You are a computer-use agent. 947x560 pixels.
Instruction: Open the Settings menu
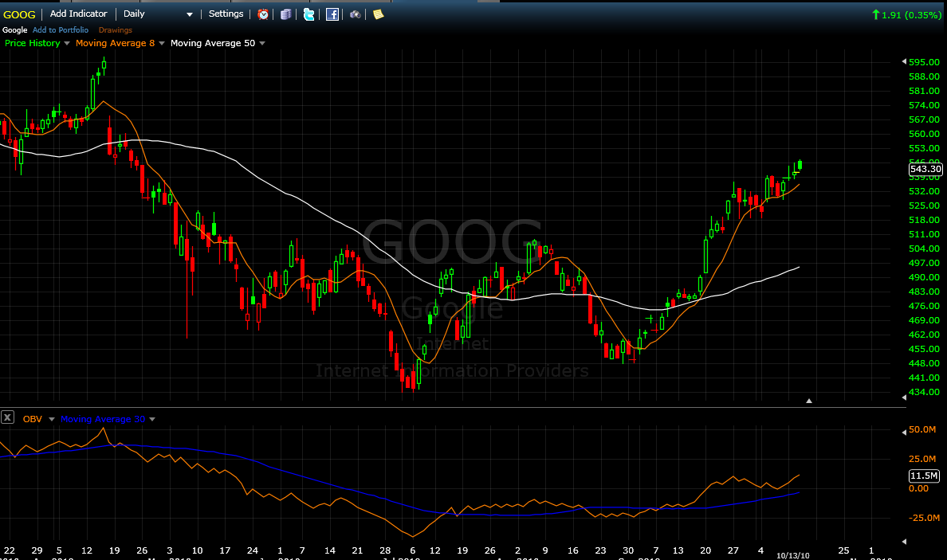[226, 14]
